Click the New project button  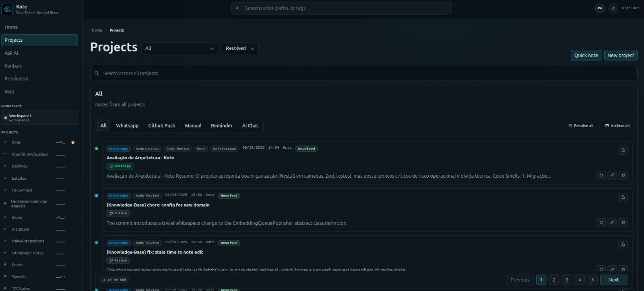[x=621, y=55]
